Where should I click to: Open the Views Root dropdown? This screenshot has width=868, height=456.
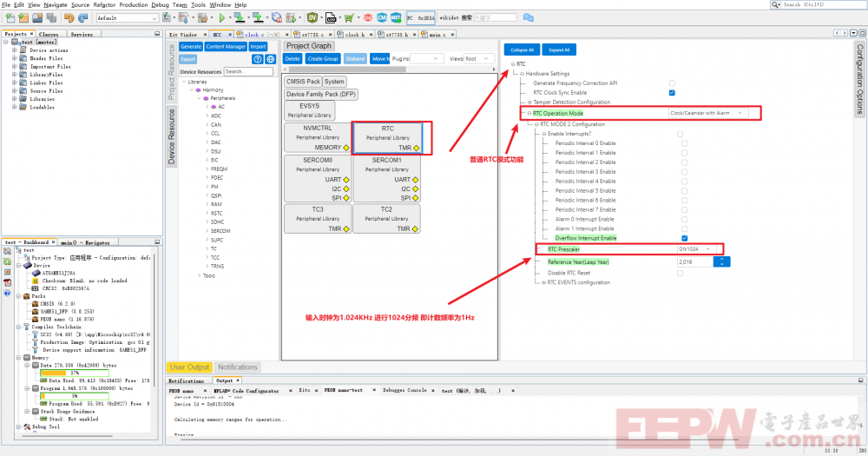coord(477,59)
